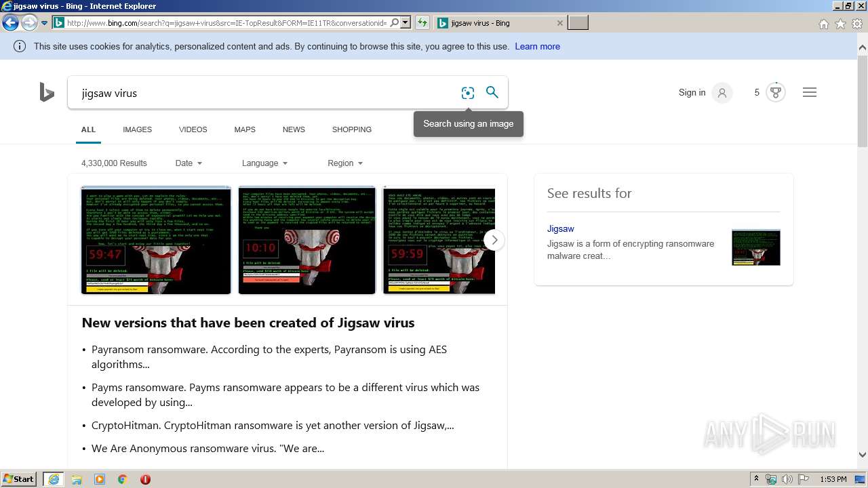Click the next arrow on image carousel
This screenshot has height=488, width=868.
point(494,240)
